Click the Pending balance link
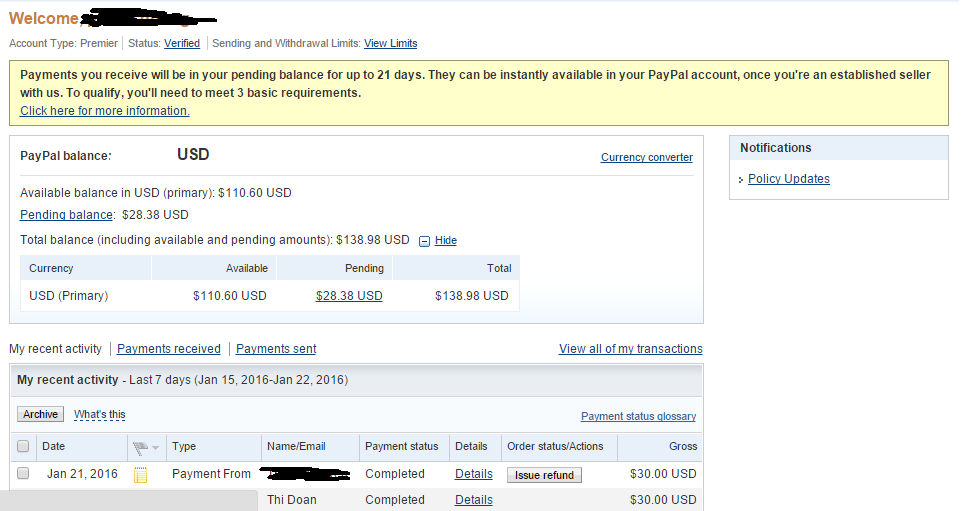The height and width of the screenshot is (511, 964). coord(66,215)
